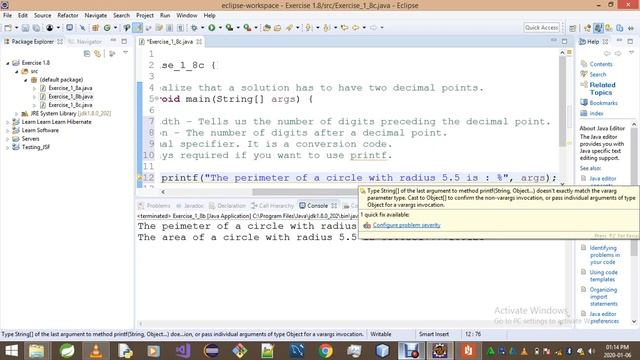The height and width of the screenshot is (360, 640).
Task: Open the Search link in the Help panel
Action: coord(598,74)
